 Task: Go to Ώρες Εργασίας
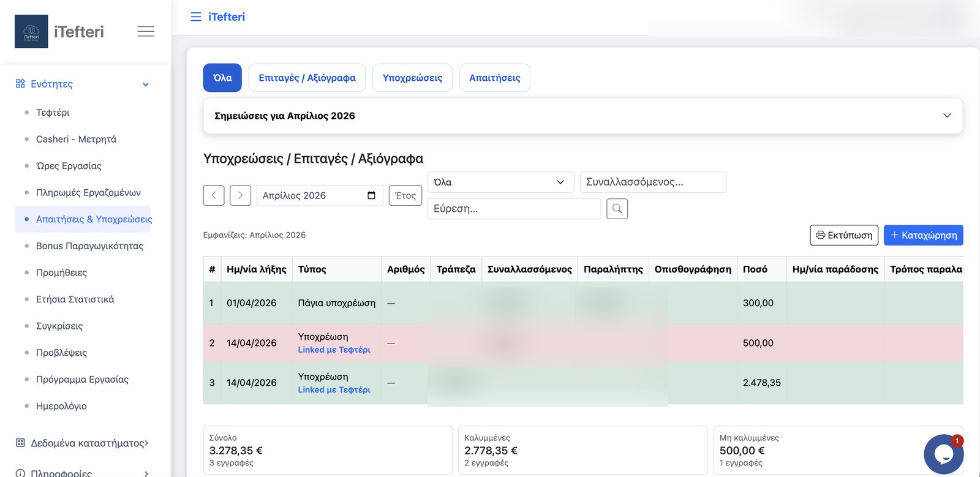(x=69, y=166)
